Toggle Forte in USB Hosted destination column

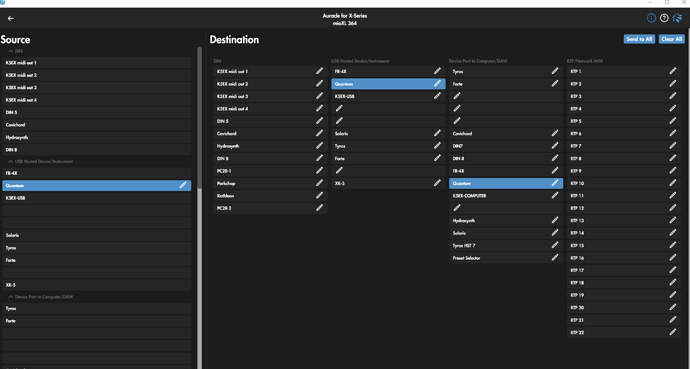tap(388, 158)
